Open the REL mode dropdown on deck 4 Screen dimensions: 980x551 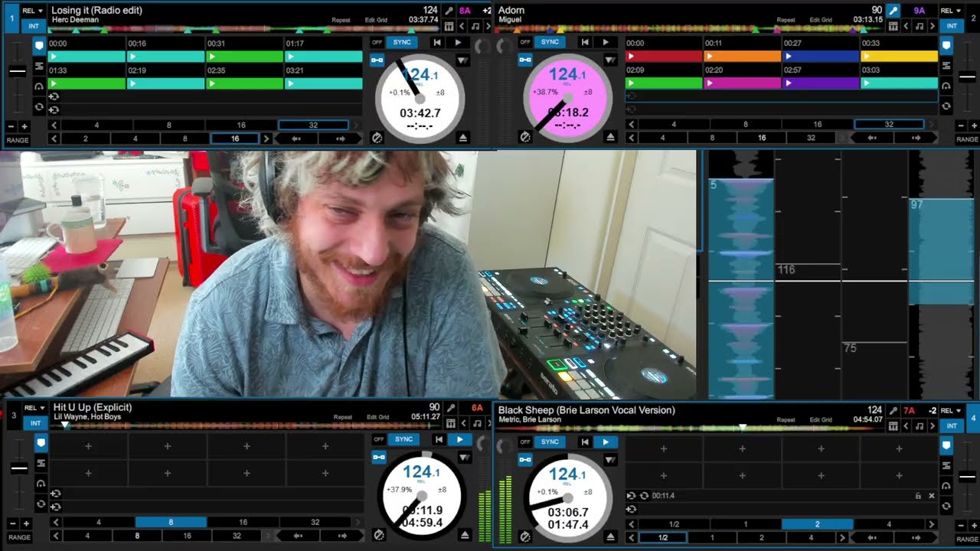coord(950,410)
